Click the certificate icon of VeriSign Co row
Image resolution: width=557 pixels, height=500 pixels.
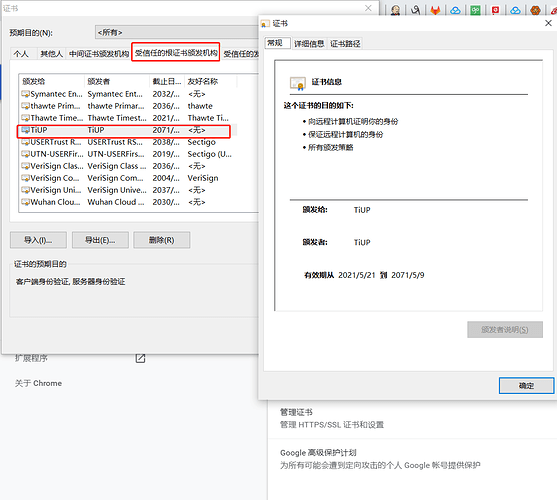25,178
